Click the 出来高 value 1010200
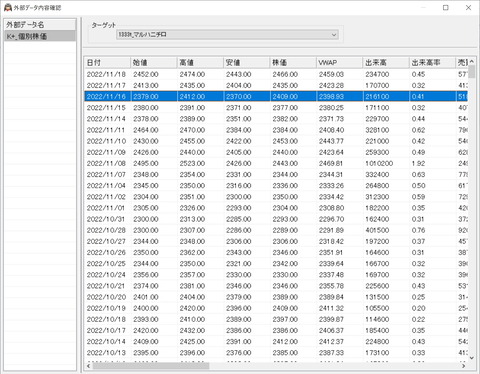The width and height of the screenshot is (480, 374). tap(379, 164)
